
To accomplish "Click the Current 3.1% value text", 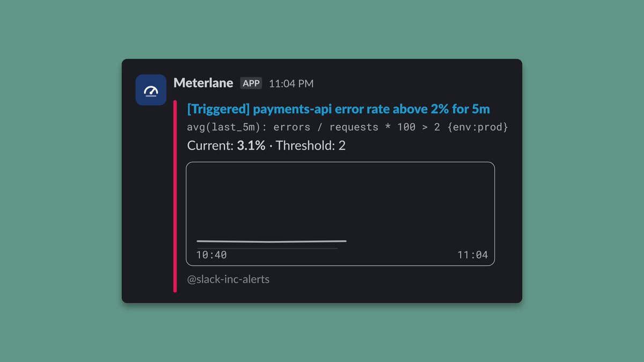I will [251, 145].
